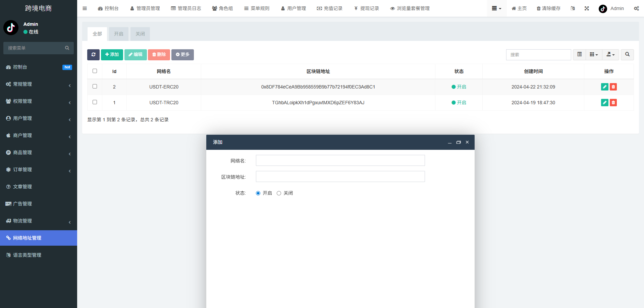The height and width of the screenshot is (308, 644).
Task: Click the fullscreen toggle icon in top bar
Action: click(587, 8)
